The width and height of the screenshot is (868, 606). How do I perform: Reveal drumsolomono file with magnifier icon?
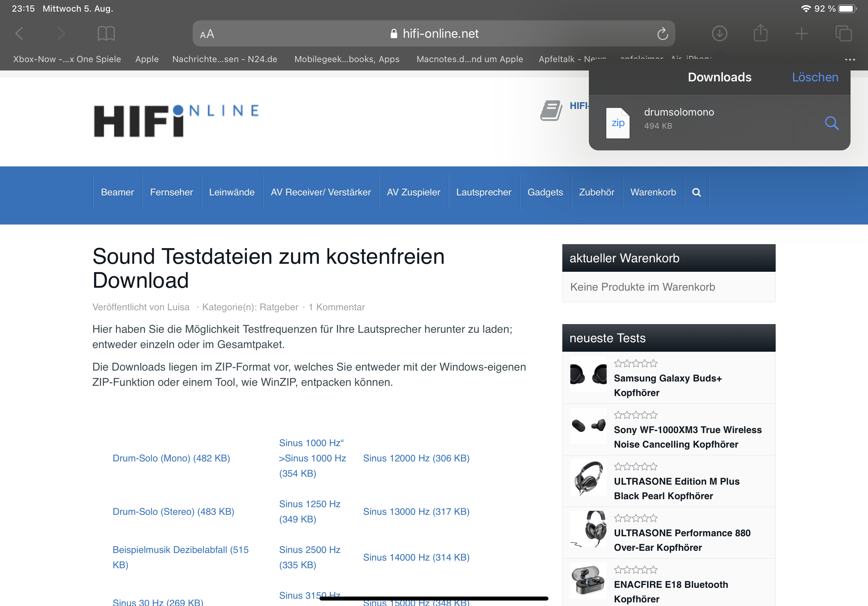pyautogui.click(x=831, y=123)
